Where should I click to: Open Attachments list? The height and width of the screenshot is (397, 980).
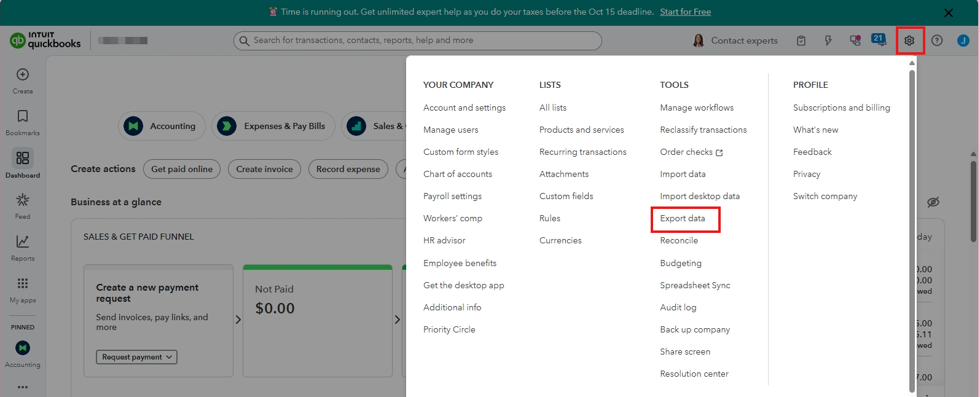(x=564, y=174)
